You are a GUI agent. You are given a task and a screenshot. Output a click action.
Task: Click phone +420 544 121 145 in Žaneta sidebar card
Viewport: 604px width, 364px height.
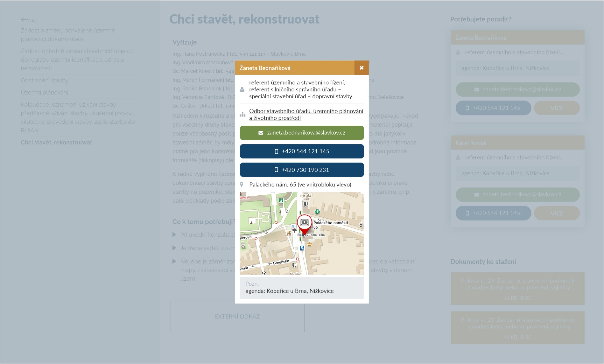493,108
